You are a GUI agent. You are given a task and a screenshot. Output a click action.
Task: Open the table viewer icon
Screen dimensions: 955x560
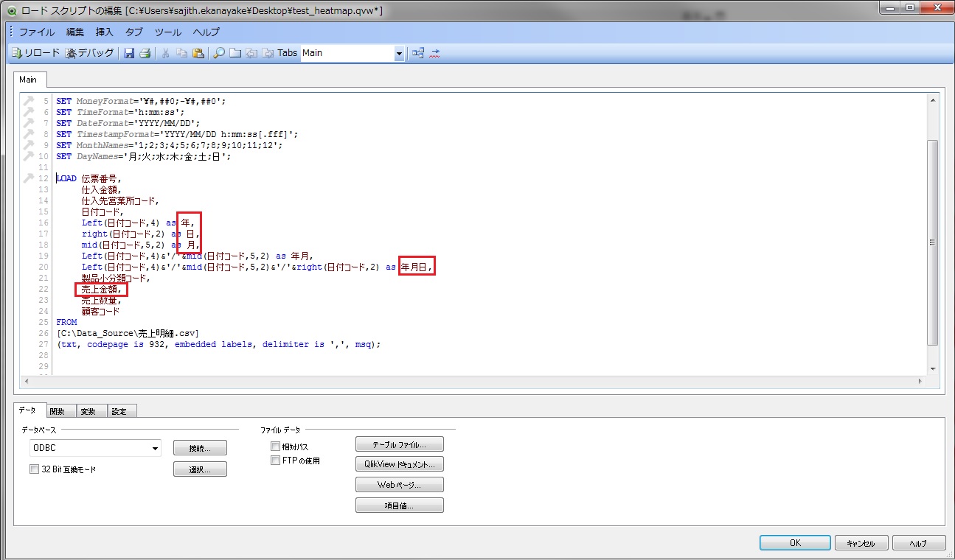[418, 53]
